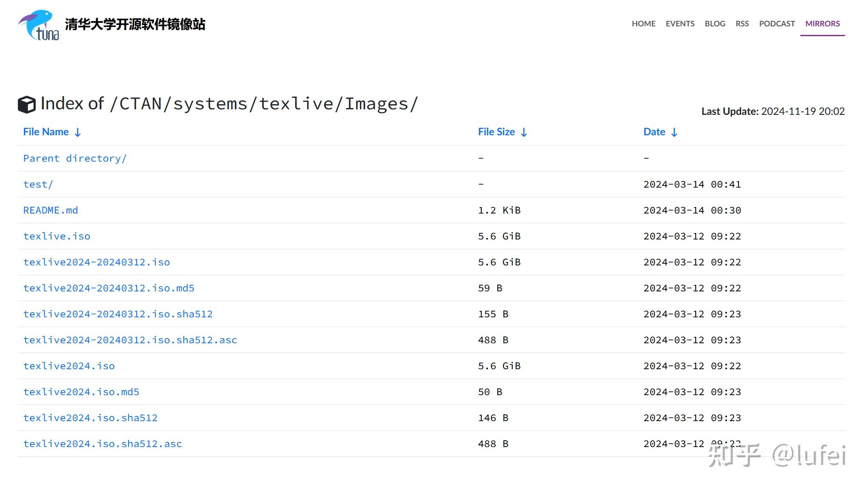Go to the EVENTS page
Screen dimensions: 868x490
[680, 24]
